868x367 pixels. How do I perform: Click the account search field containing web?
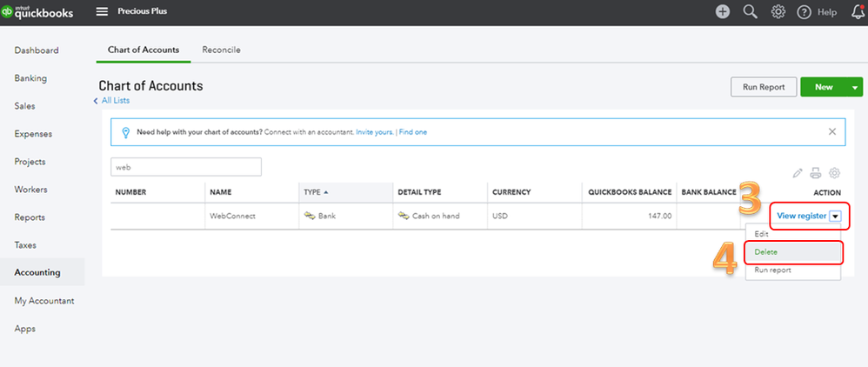click(x=186, y=167)
